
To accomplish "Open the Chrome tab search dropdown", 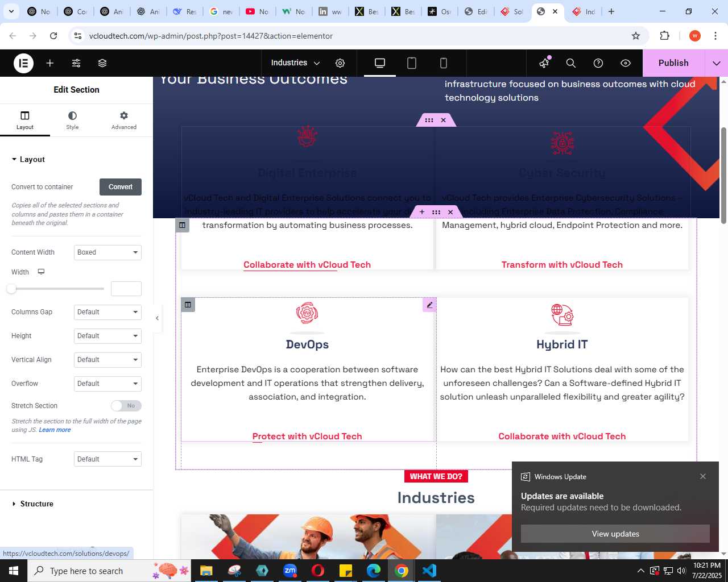I will pyautogui.click(x=11, y=11).
